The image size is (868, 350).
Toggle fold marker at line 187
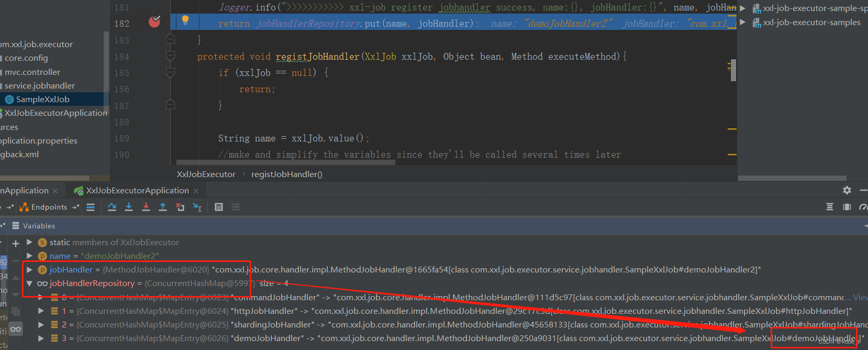[170, 105]
